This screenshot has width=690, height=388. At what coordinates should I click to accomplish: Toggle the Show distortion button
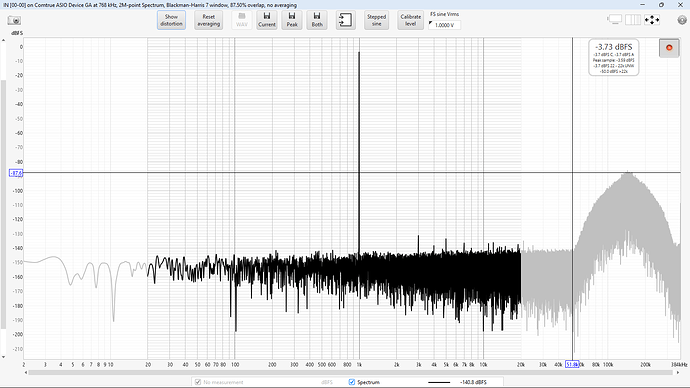coord(171,20)
